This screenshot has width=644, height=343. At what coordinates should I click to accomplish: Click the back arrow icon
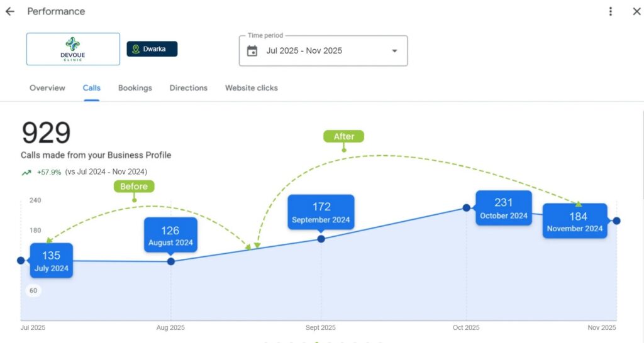pyautogui.click(x=10, y=11)
